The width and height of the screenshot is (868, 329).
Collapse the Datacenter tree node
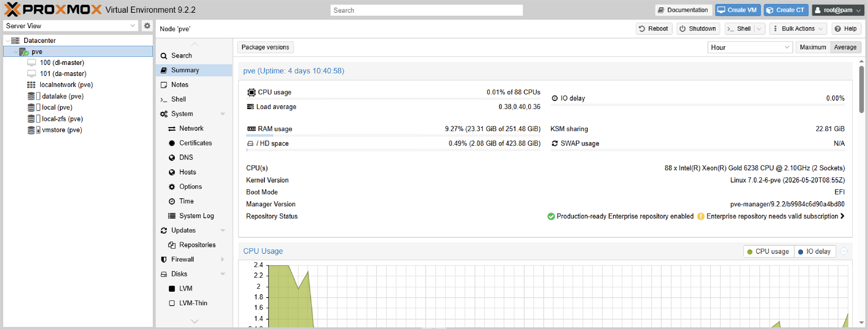point(7,40)
